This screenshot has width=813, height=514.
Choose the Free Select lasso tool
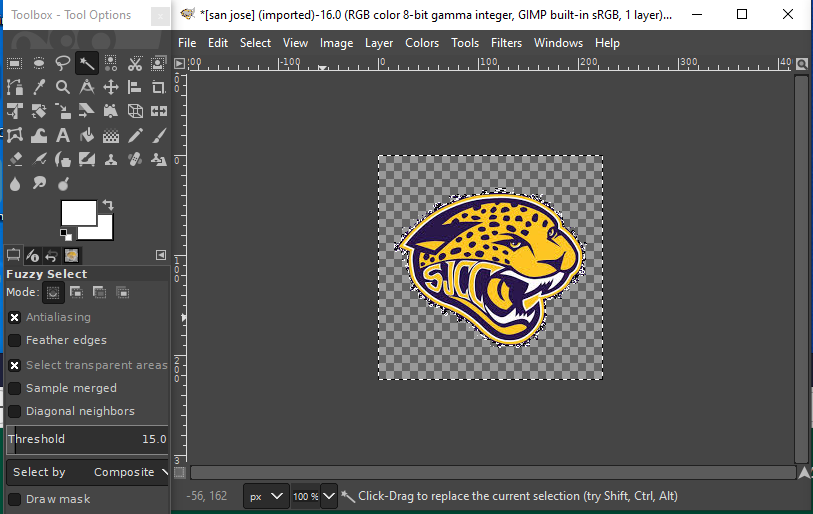click(63, 63)
